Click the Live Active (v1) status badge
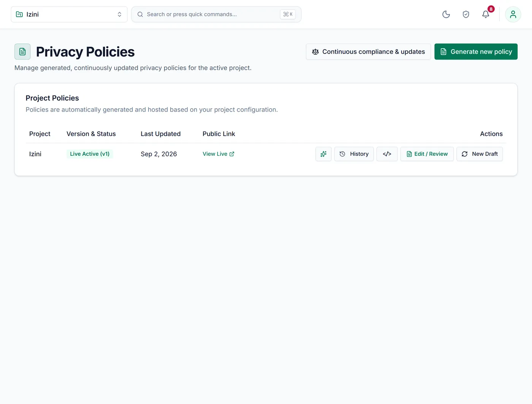This screenshot has height=404, width=532. point(90,154)
